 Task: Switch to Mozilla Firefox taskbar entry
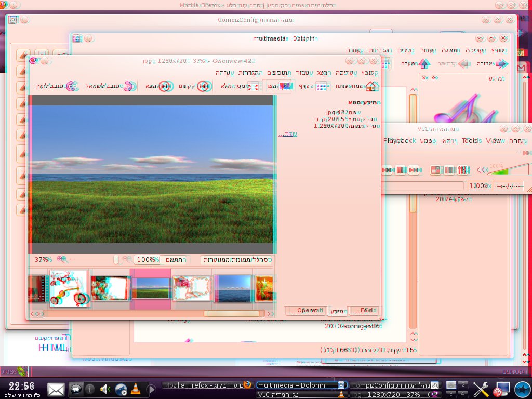pos(207,385)
